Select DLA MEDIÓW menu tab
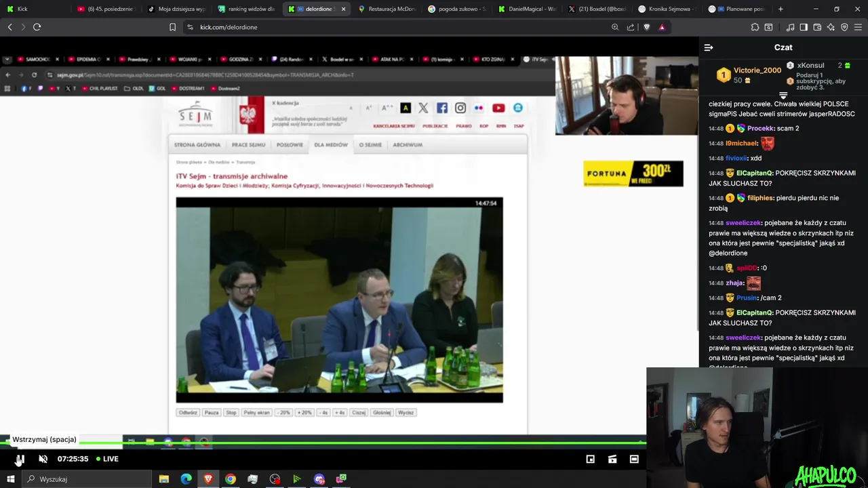This screenshot has width=868, height=488. point(331,145)
